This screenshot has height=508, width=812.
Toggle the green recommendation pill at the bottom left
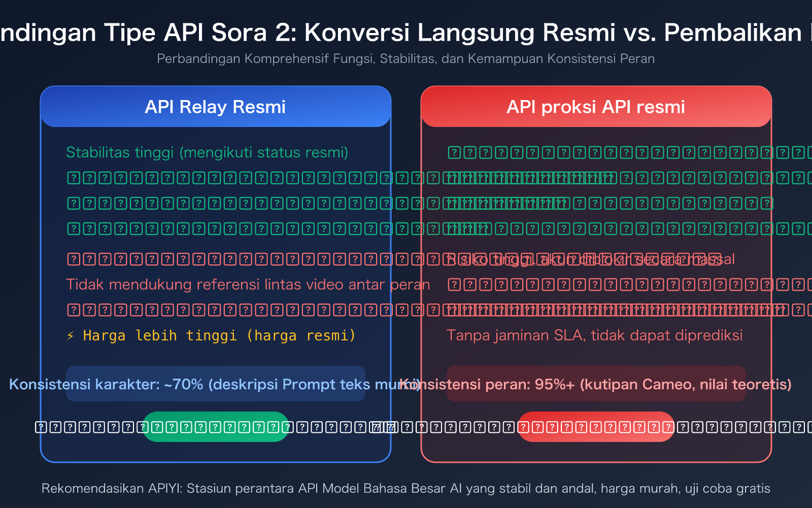click(x=215, y=427)
